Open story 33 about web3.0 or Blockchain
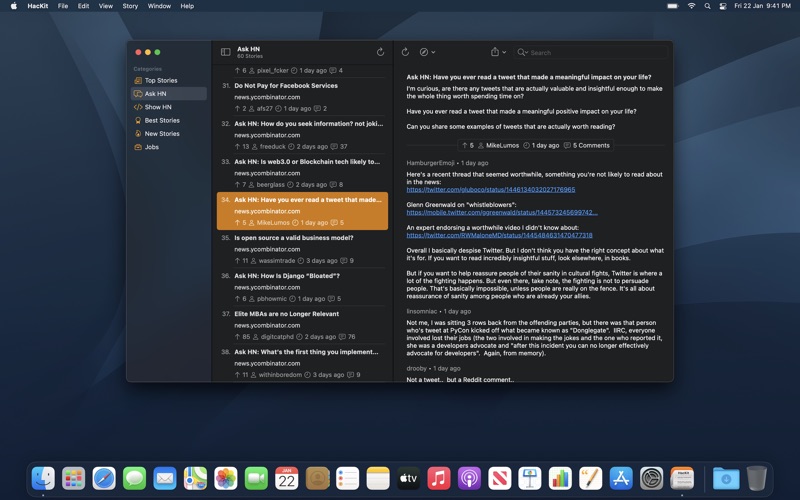This screenshot has width=800, height=500. [303, 173]
